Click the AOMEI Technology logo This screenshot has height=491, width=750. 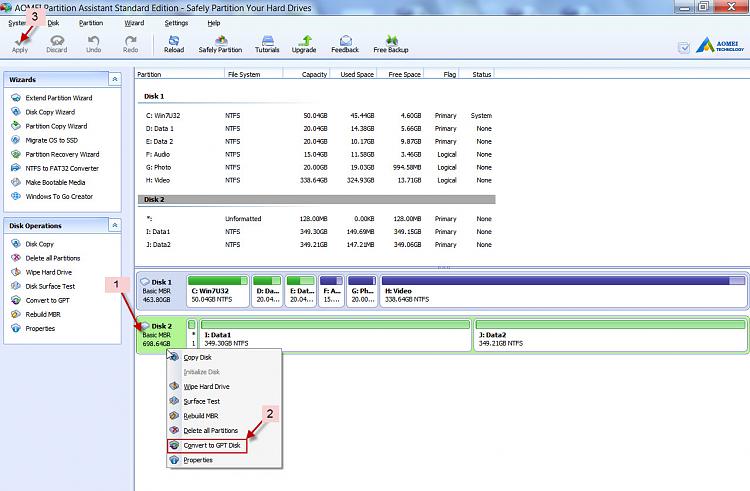[x=720, y=46]
